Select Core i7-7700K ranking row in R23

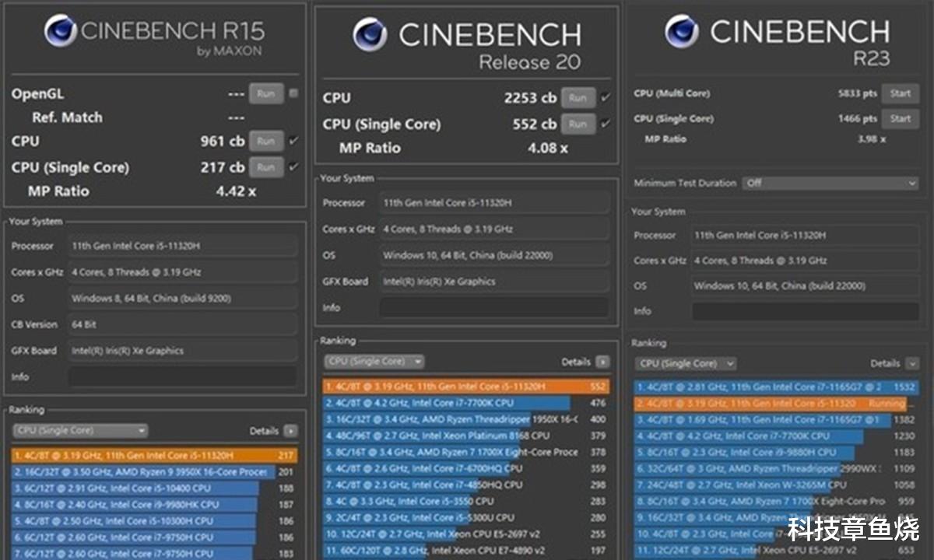(778, 436)
